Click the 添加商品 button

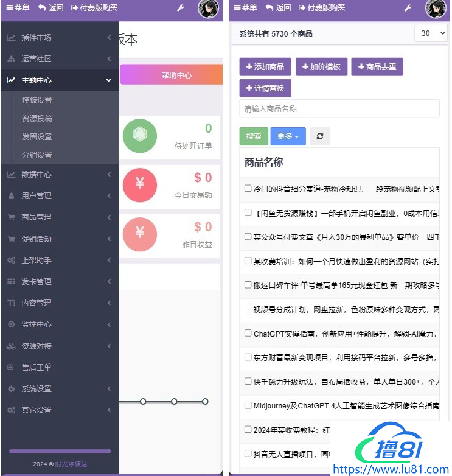[265, 67]
